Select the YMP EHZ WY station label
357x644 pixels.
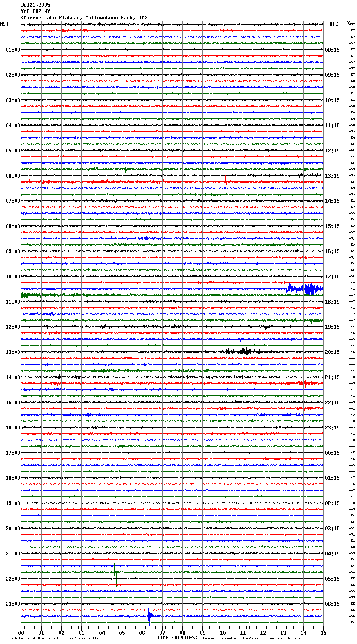[36, 11]
